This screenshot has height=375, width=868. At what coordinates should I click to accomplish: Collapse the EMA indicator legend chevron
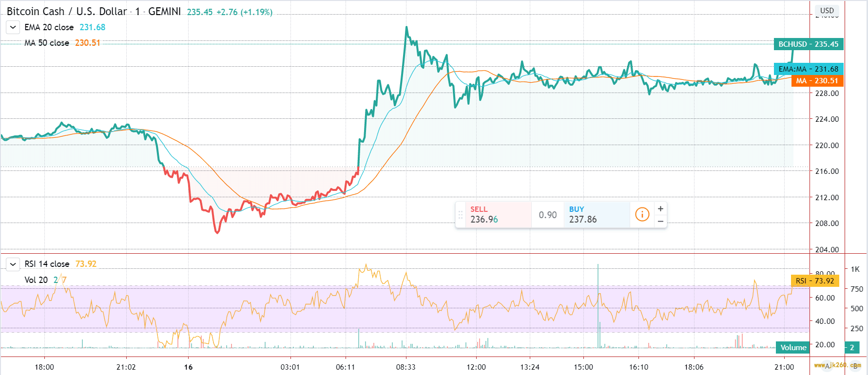point(13,27)
